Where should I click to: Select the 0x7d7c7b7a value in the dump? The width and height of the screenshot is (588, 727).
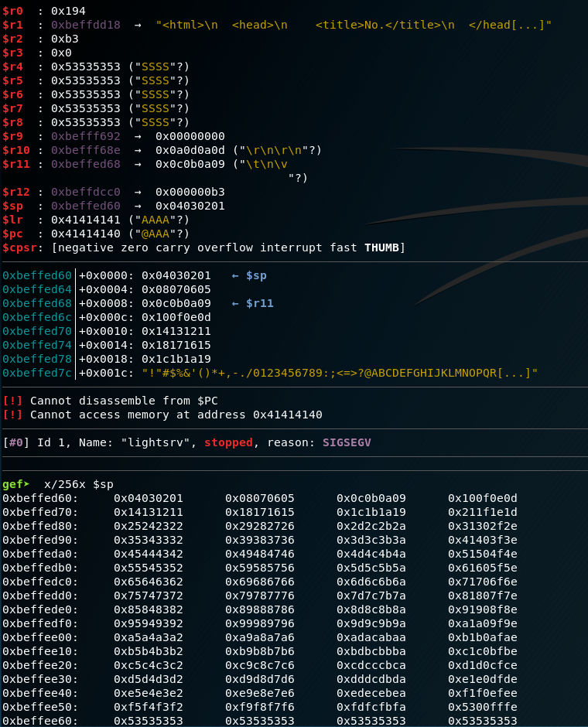point(371,596)
